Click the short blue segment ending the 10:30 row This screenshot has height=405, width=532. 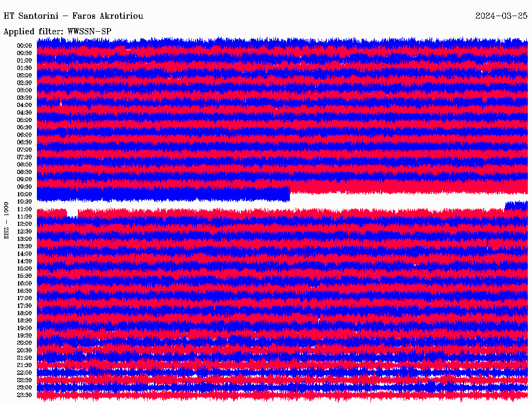[x=516, y=206]
